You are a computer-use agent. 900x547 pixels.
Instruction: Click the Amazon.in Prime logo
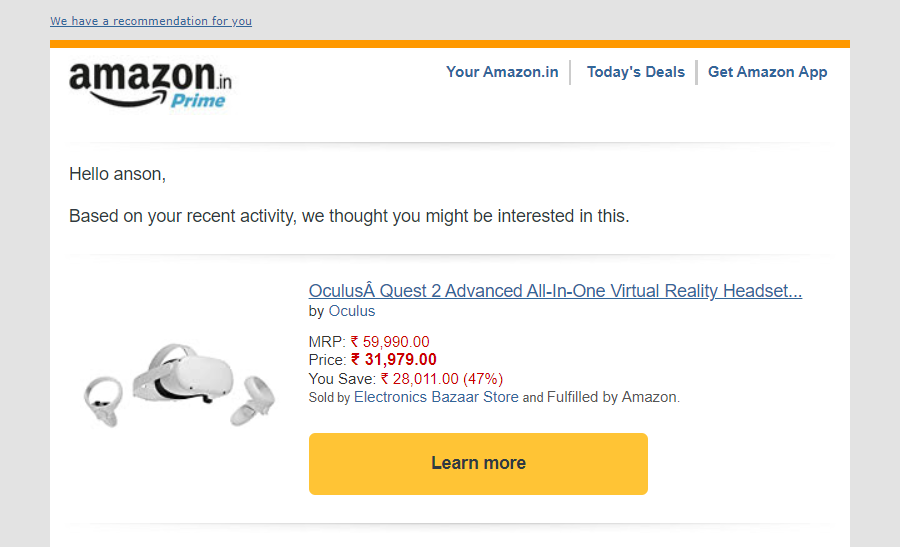[150, 83]
